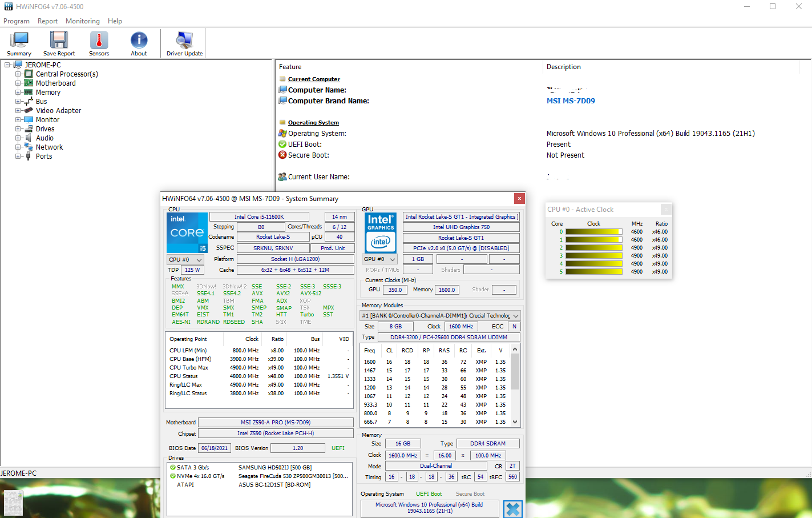The image size is (812, 518).
Task: Collapse the JEROME-PC root node
Action: [7, 65]
